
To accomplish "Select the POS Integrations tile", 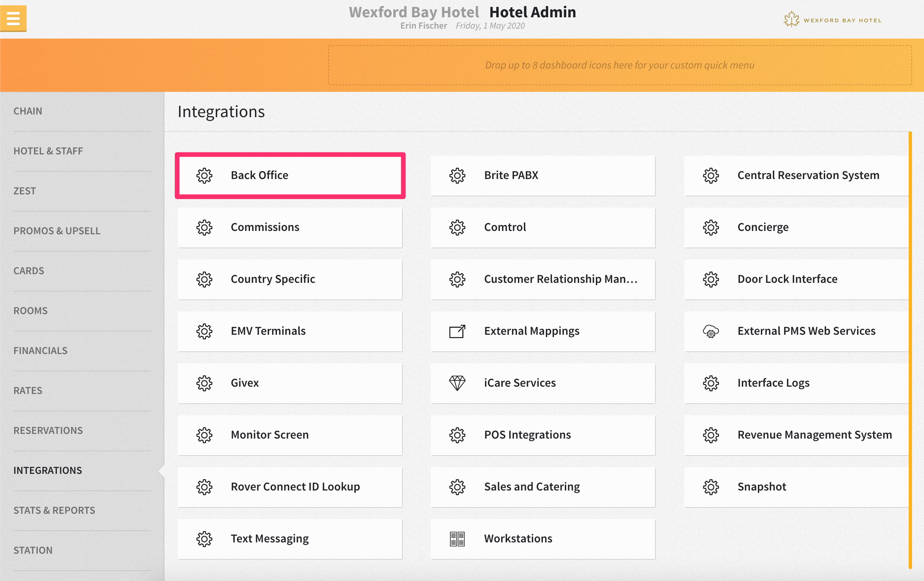I will click(543, 435).
